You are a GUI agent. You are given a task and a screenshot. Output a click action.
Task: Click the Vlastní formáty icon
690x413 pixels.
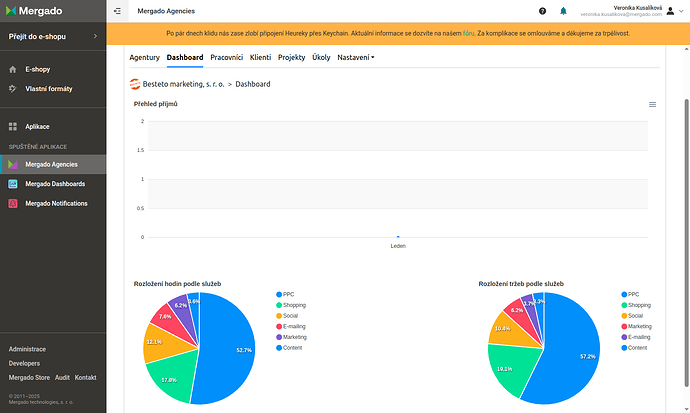point(13,89)
